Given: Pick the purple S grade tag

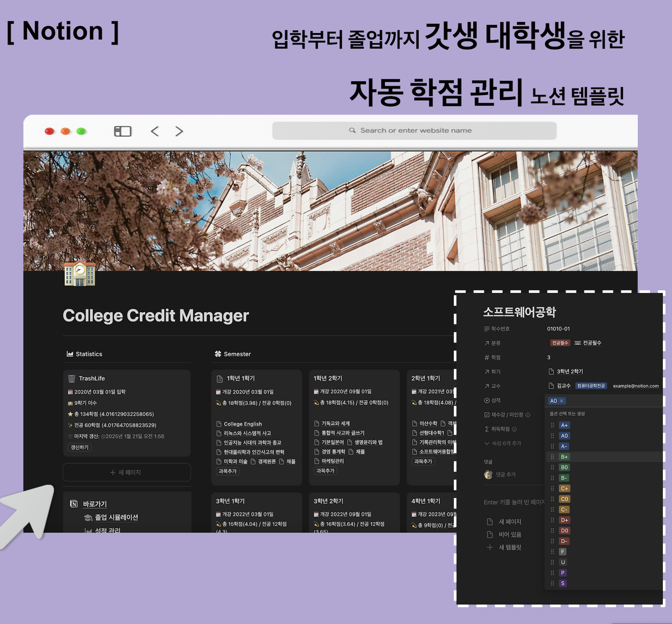Looking at the screenshot, I should 563,583.
